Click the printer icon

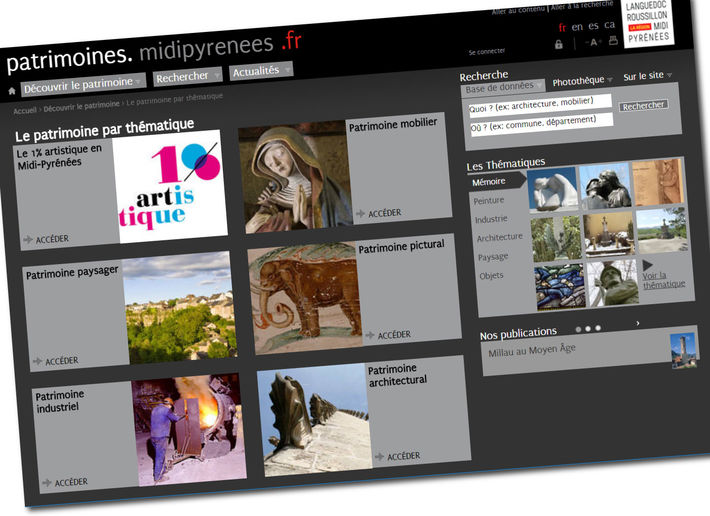tap(613, 40)
